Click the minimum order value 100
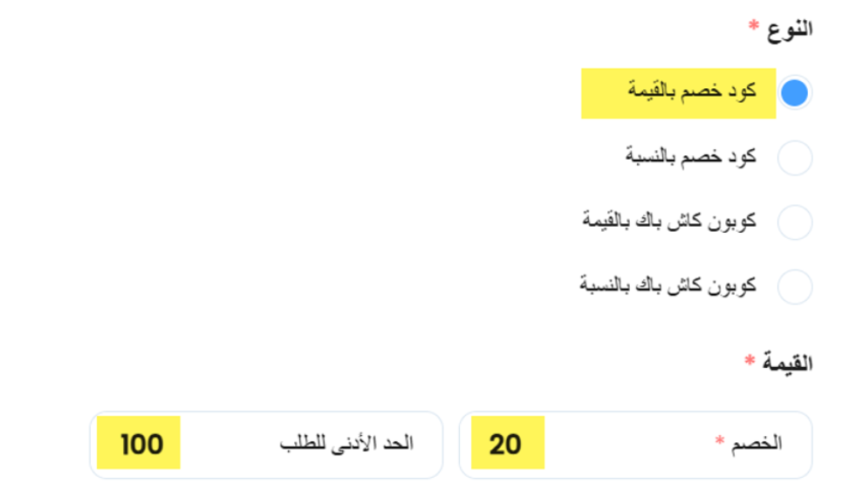842x504 pixels. tap(141, 445)
